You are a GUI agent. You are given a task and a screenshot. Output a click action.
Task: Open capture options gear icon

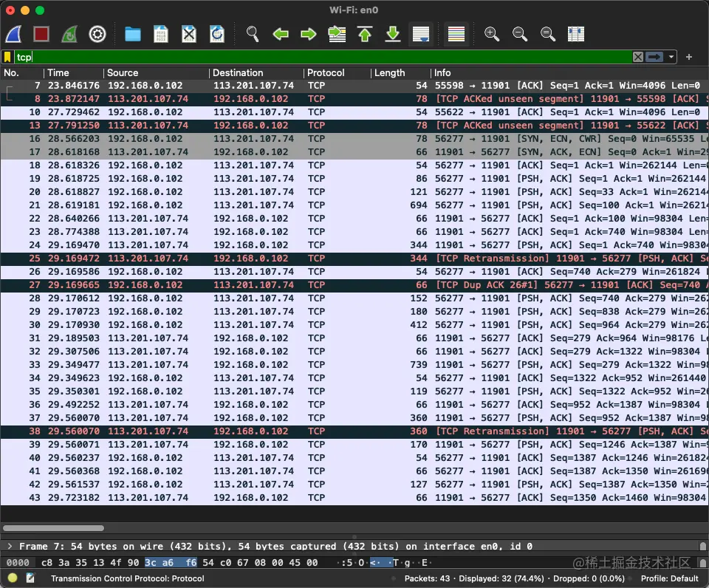pyautogui.click(x=97, y=34)
